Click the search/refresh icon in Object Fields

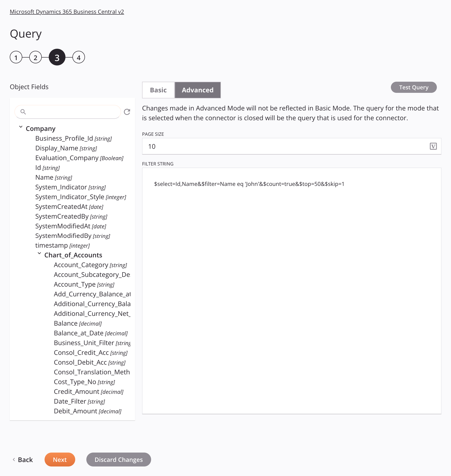pyautogui.click(x=127, y=112)
